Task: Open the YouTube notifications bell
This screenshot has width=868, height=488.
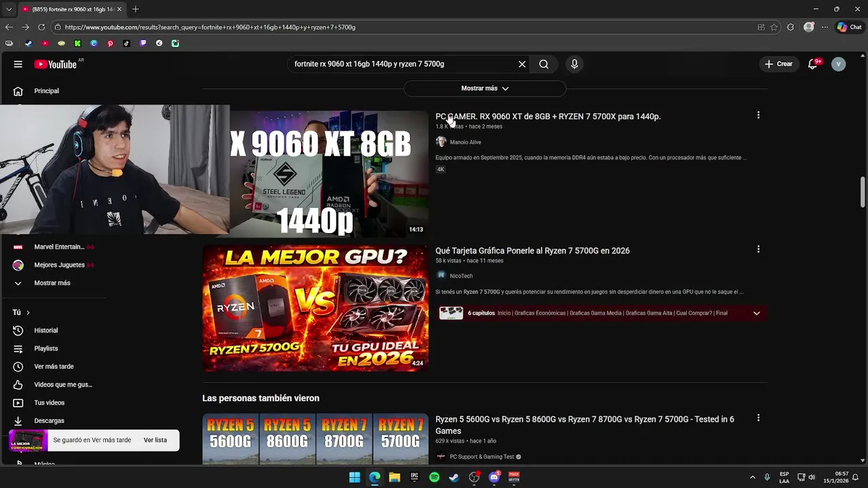Action: tap(812, 64)
